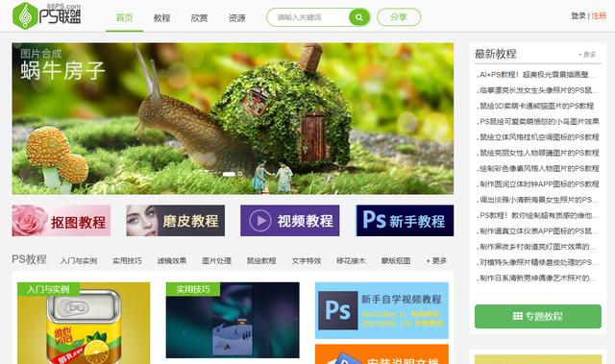615x364 pixels.
Task: Open '绘制彩色像素风格人物图片' tutorial link
Action: (538, 168)
